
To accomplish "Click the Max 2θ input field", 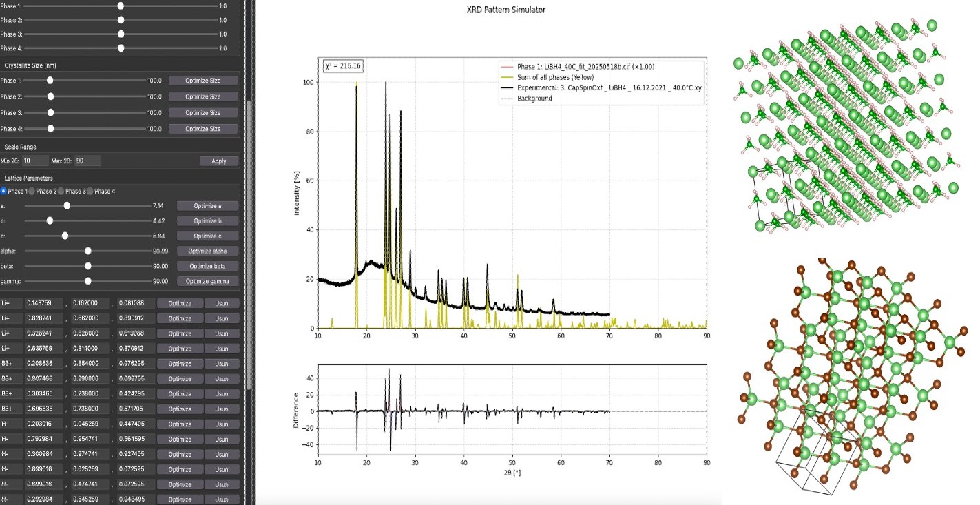I will click(88, 161).
